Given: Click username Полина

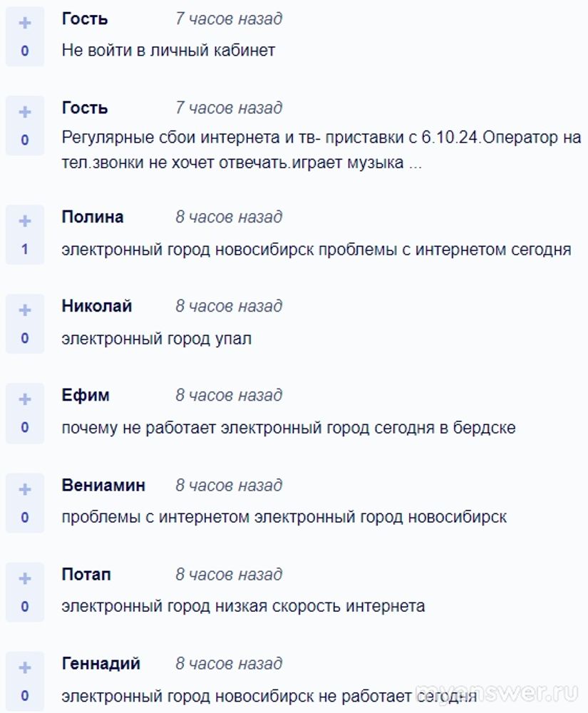Looking at the screenshot, I should pyautogui.click(x=93, y=217).
